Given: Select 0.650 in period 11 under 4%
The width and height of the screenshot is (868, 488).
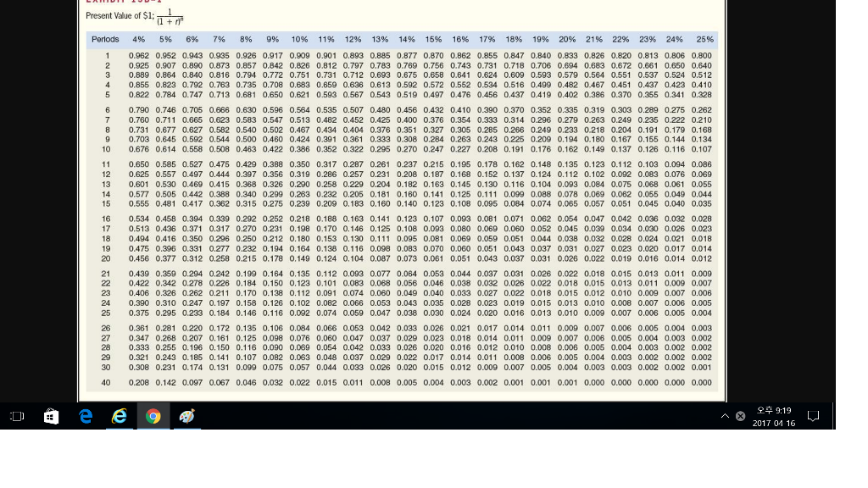Looking at the screenshot, I should [x=139, y=164].
